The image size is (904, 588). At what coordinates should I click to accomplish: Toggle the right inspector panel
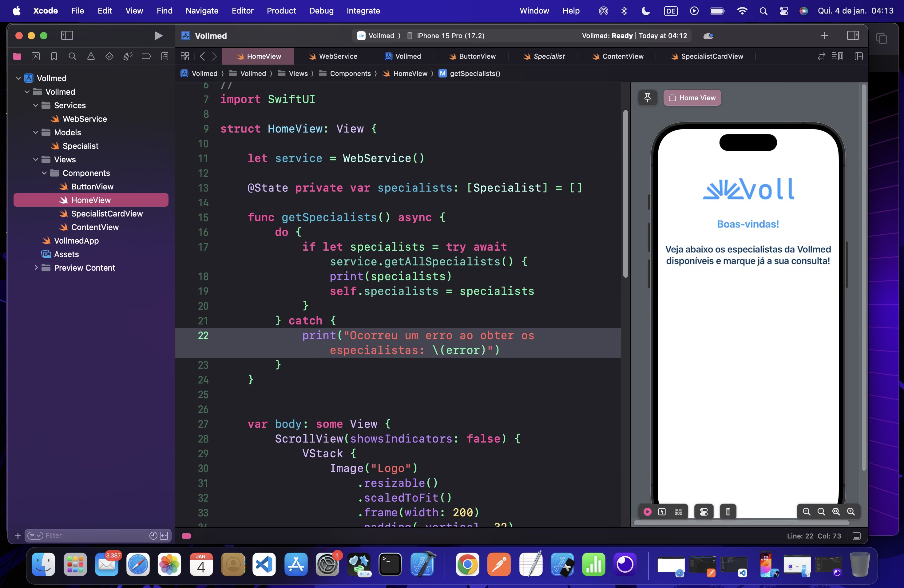pyautogui.click(x=853, y=36)
